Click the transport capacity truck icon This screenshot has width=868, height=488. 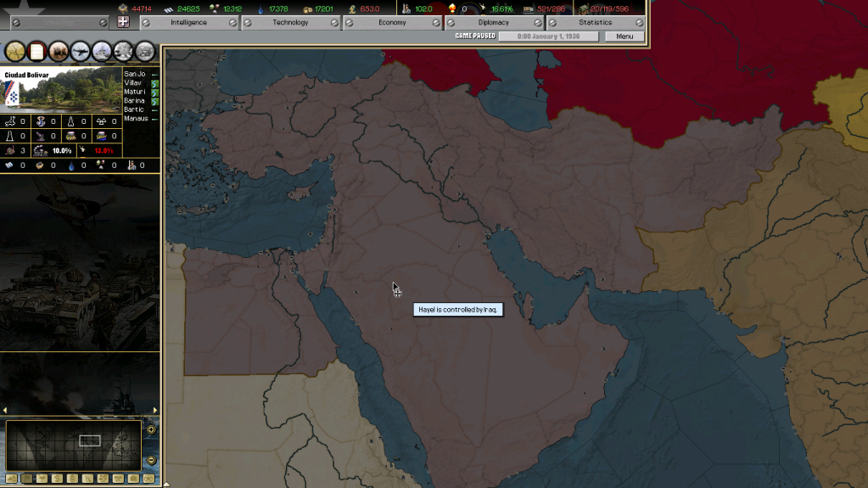[529, 8]
